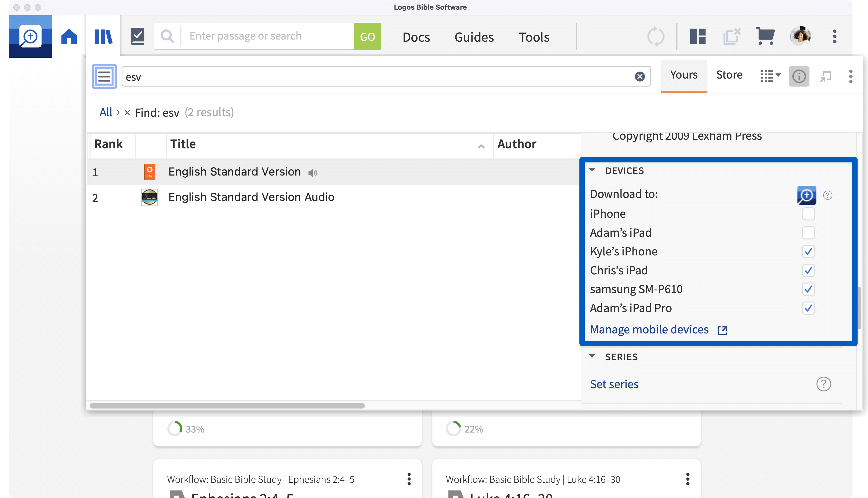Open the Factbook checkmark icon
The width and height of the screenshot is (868, 498).
(x=138, y=36)
